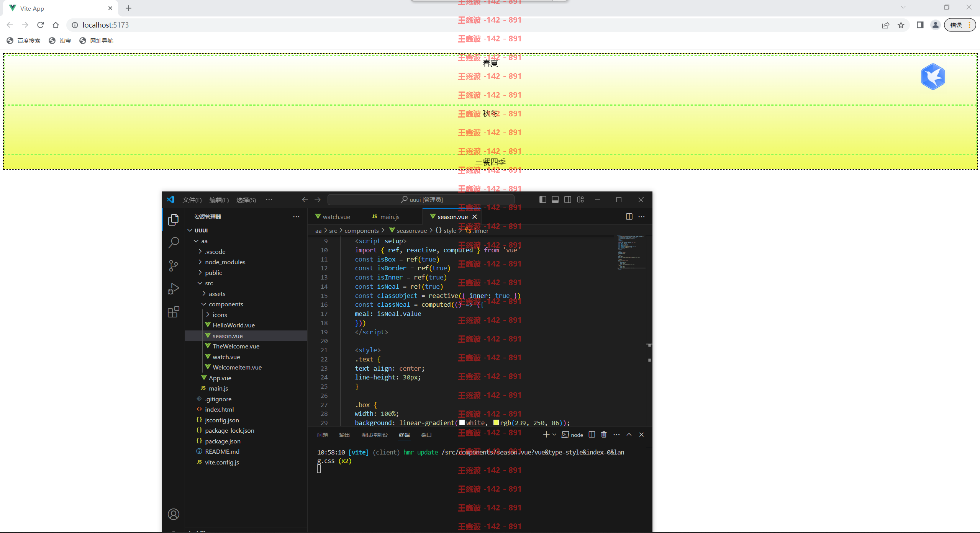This screenshot has height=533, width=980.
Task: Open new terminal launch profile dropdown arrow
Action: tap(554, 435)
